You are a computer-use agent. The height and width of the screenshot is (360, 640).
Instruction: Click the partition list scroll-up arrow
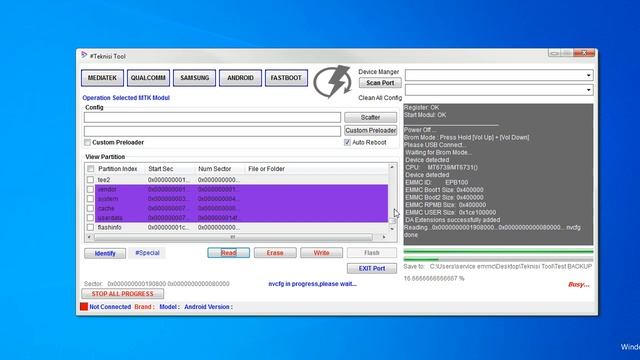[x=392, y=167]
